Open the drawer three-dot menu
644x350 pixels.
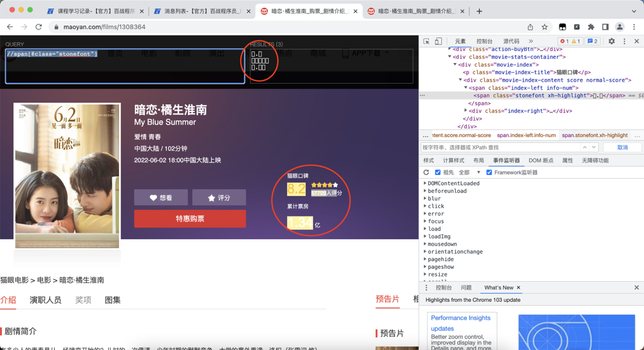(x=426, y=288)
